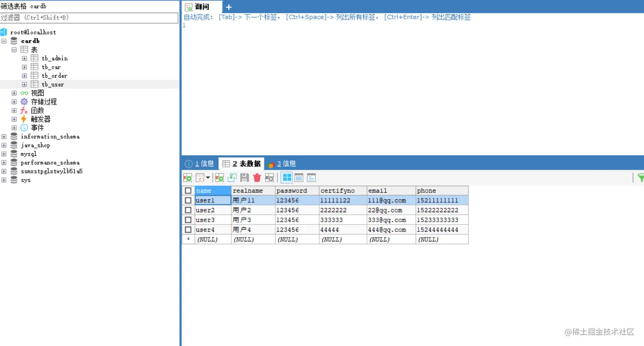
Task: Click the (NULL) cell under name
Action: [213, 239]
